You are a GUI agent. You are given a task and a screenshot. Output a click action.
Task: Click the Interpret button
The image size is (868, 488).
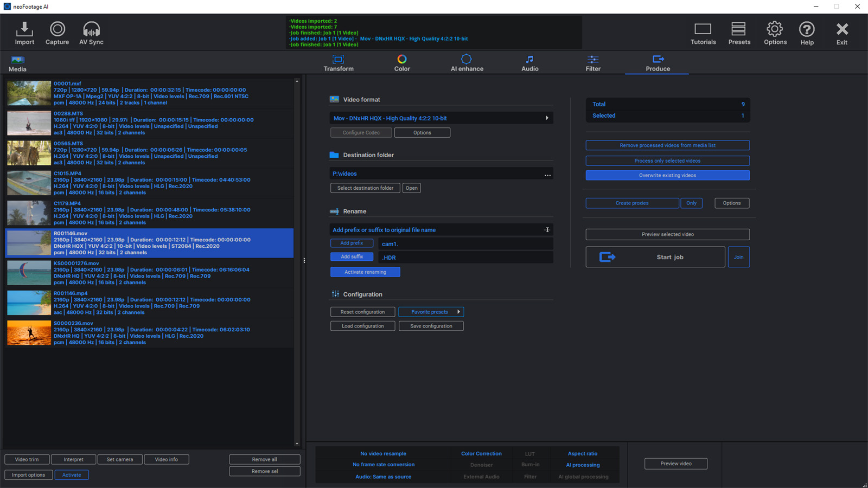point(73,459)
